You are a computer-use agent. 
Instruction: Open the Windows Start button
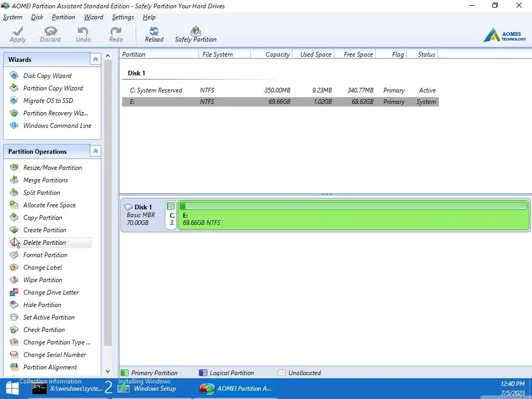12,389
